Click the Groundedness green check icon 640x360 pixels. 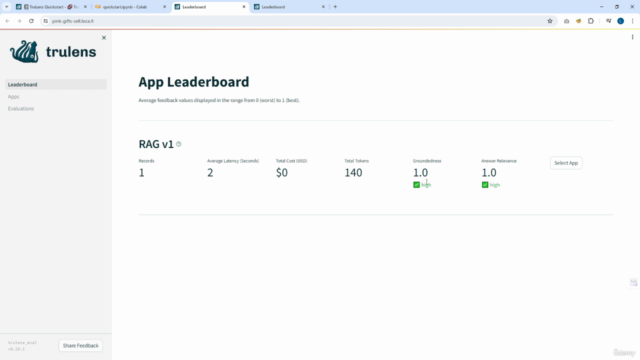416,185
